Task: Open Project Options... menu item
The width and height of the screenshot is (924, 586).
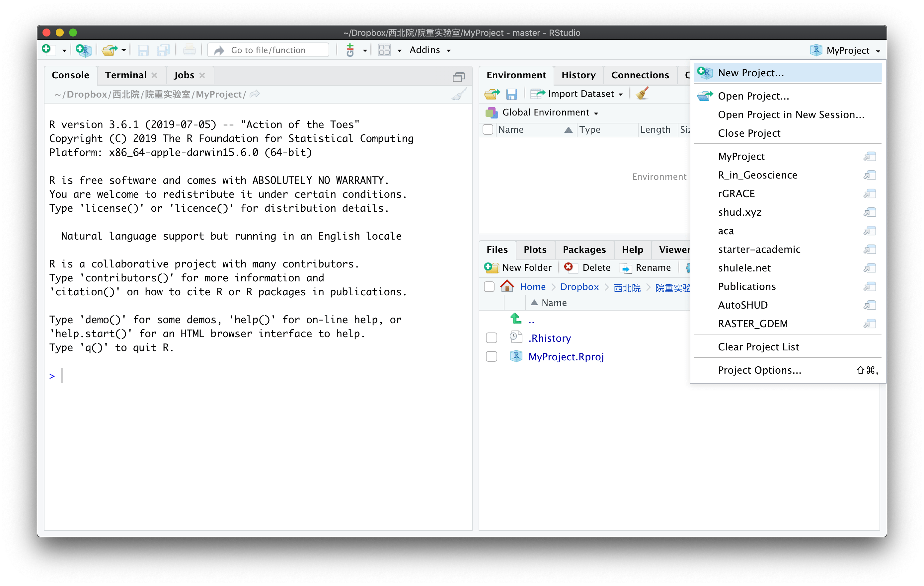Action: click(x=787, y=370)
